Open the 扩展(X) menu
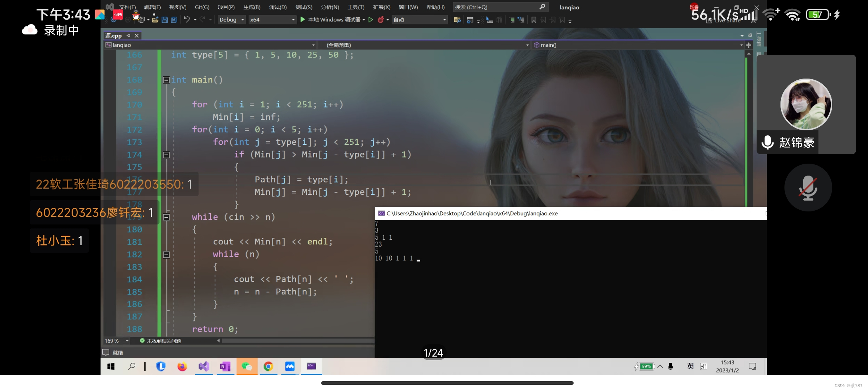Viewport: 868px width, 391px height. (382, 7)
